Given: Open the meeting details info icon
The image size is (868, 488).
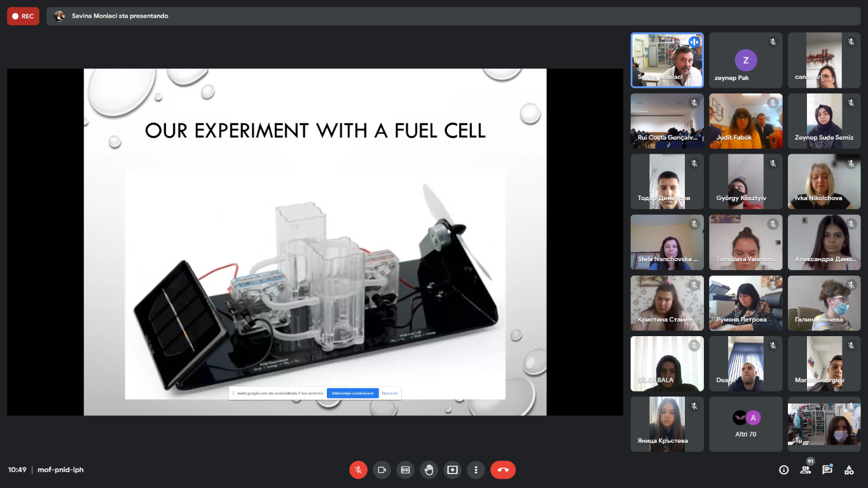Looking at the screenshot, I should point(783,470).
